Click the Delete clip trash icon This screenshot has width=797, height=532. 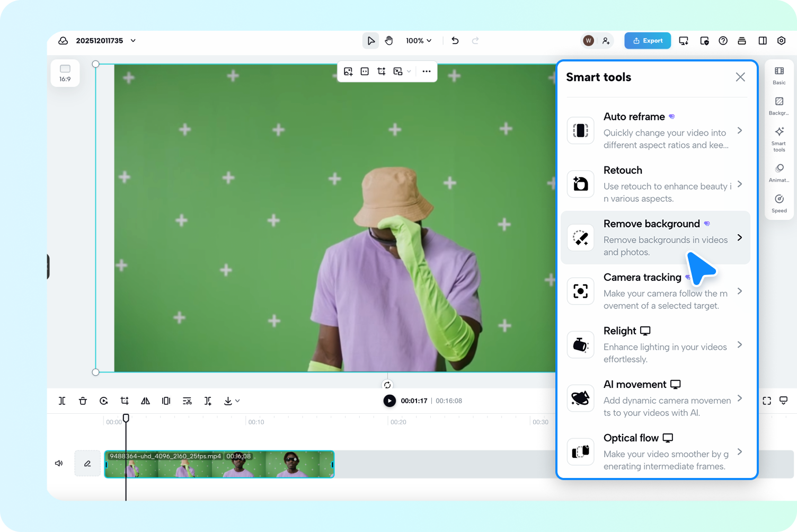(83, 401)
